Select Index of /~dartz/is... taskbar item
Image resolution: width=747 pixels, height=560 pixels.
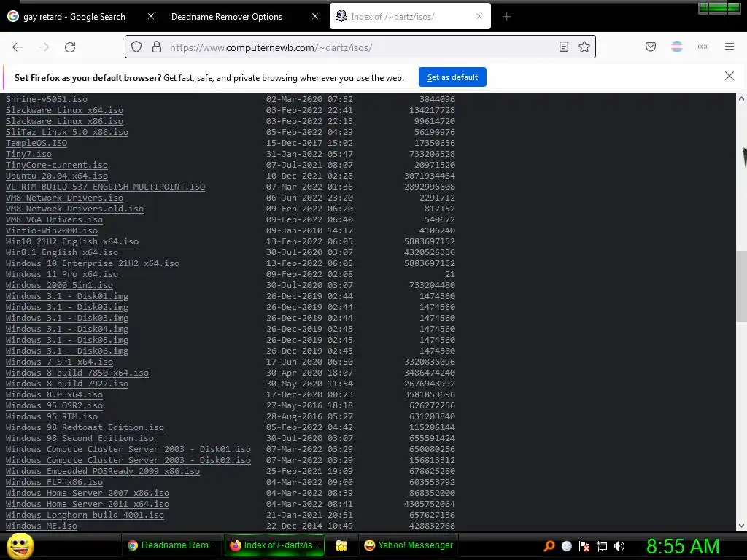point(274,545)
